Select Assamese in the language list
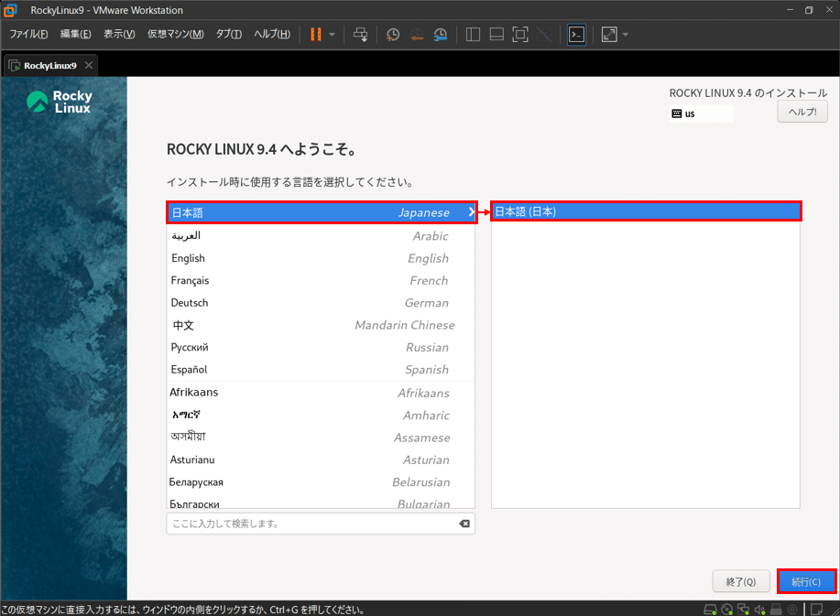840x616 pixels. [321, 438]
